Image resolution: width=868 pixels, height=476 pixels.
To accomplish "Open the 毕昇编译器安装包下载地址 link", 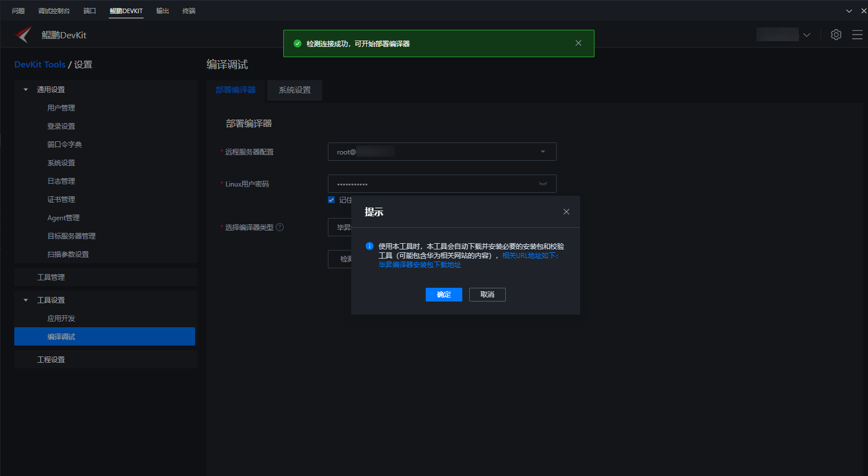I will (420, 265).
